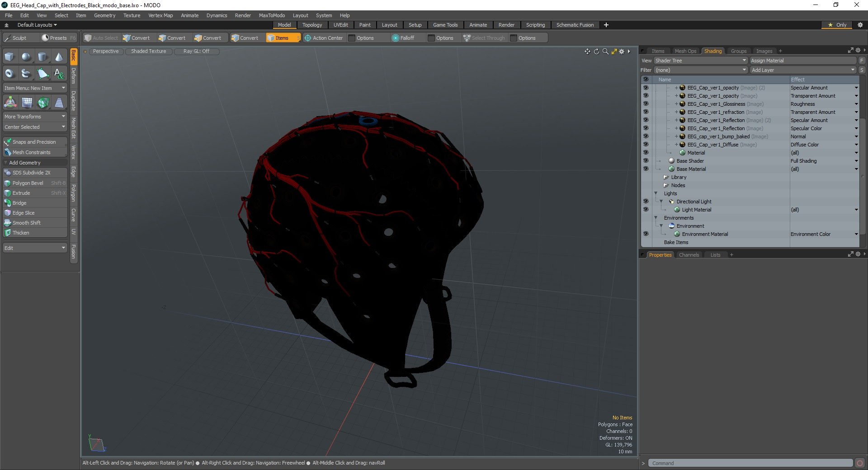Click the viewport rotate icon
The width and height of the screenshot is (868, 470).
pyautogui.click(x=596, y=52)
